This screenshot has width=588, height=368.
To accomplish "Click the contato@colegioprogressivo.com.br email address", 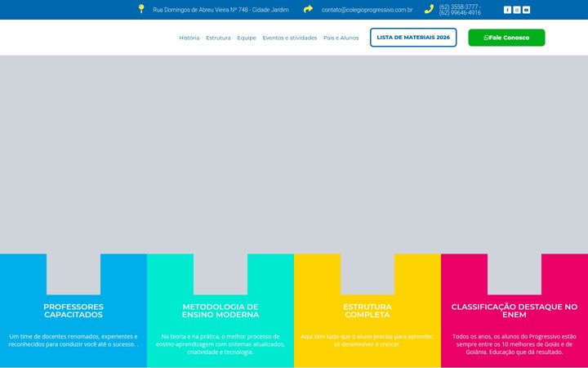I will click(367, 10).
